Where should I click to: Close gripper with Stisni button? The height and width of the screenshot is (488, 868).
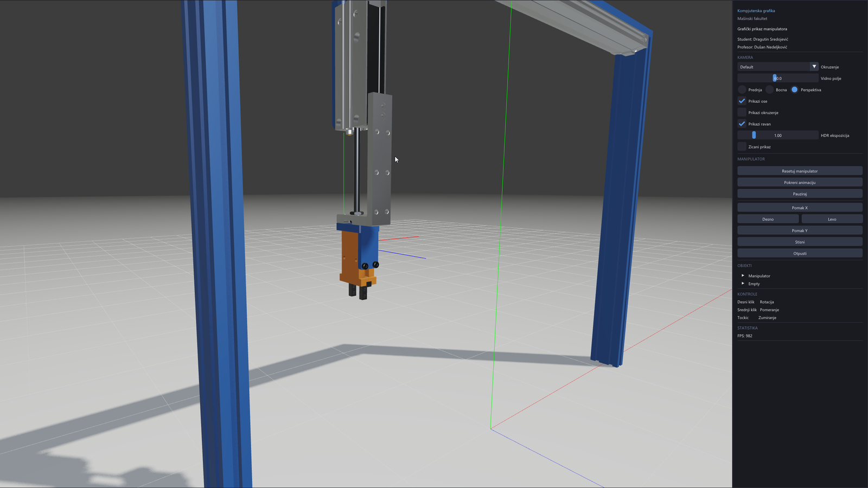pos(800,242)
